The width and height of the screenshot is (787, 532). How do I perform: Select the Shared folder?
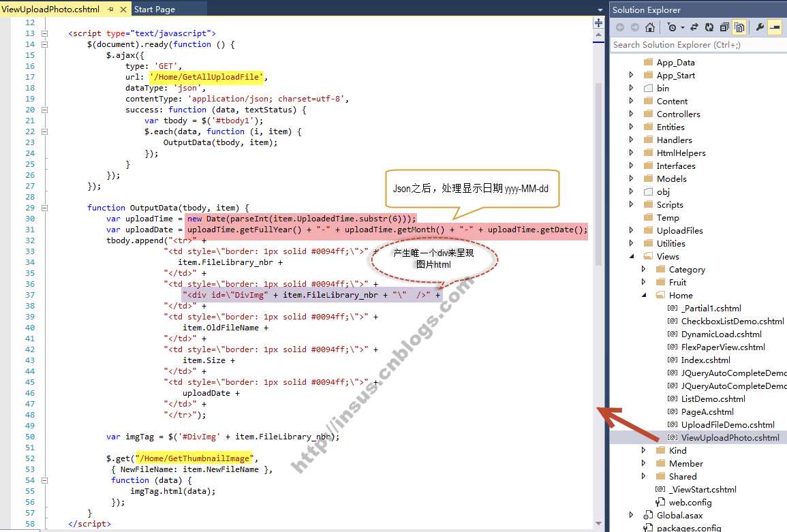683,477
